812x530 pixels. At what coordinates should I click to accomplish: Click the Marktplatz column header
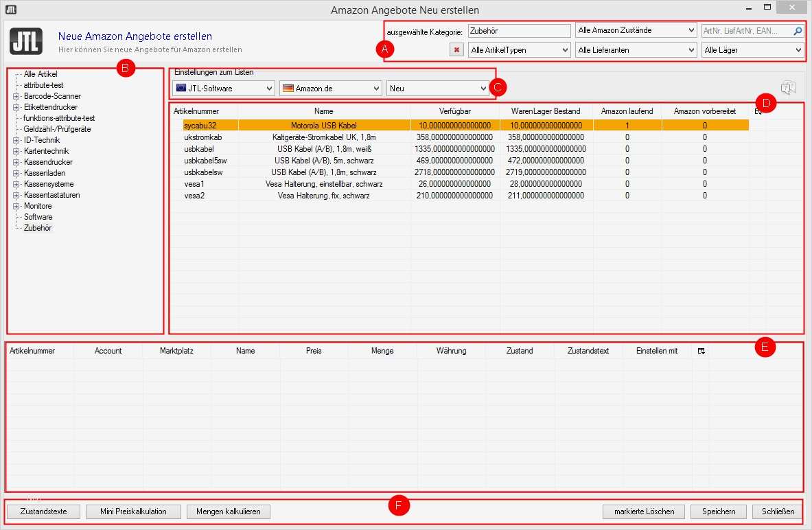click(176, 352)
